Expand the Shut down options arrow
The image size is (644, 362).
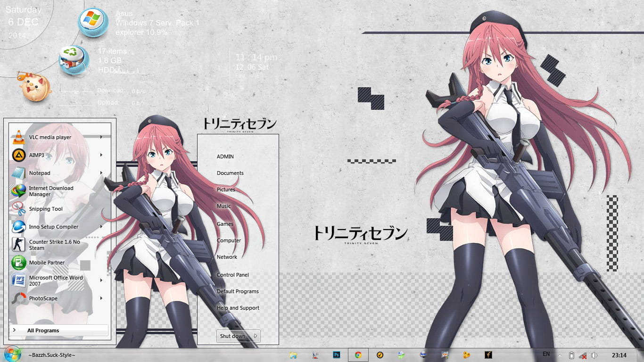(x=254, y=336)
